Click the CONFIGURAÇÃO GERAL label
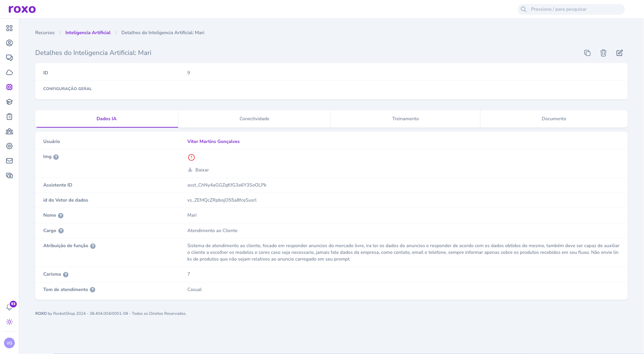This screenshot has height=354, width=644. 67,89
